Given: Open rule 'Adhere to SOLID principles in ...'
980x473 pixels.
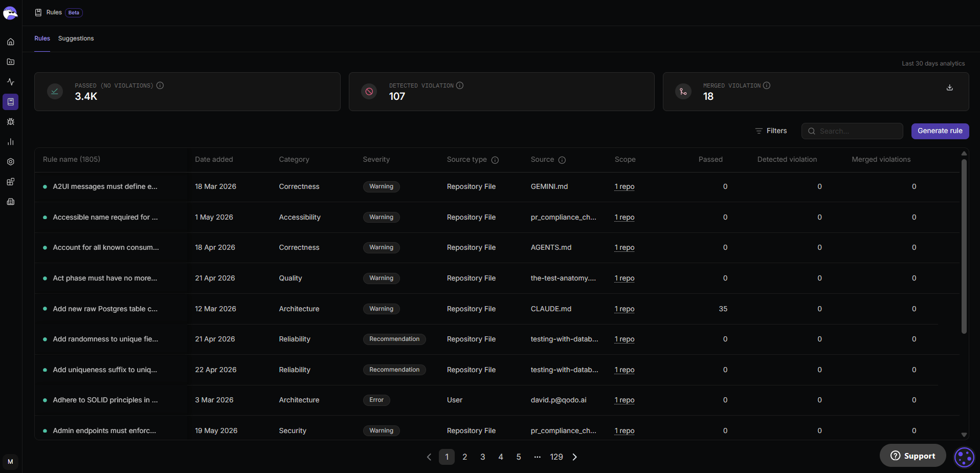Looking at the screenshot, I should (105, 400).
